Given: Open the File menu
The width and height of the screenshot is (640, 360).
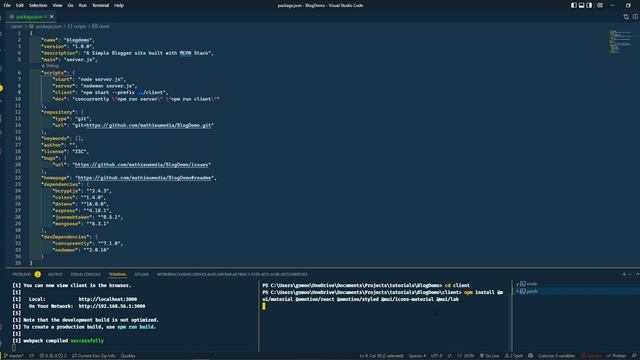Looking at the screenshot, I should (7, 5).
